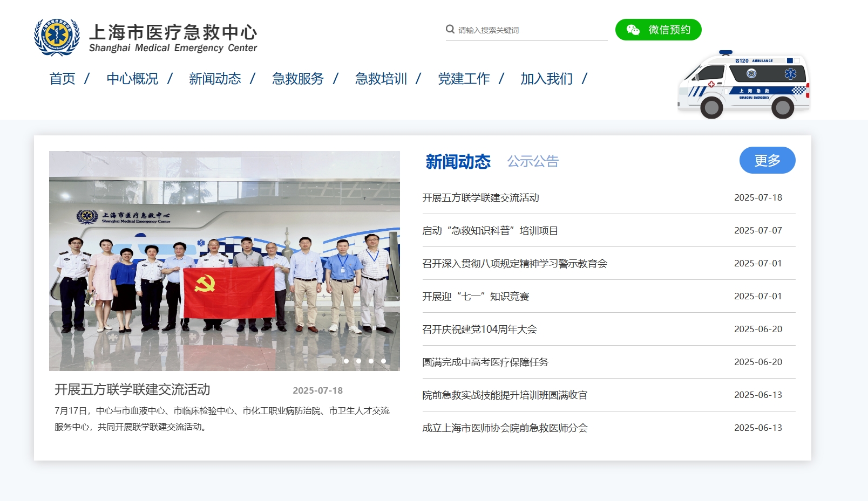Click the 更多 more button
Viewport: 868px width, 501px height.
pyautogui.click(x=767, y=160)
